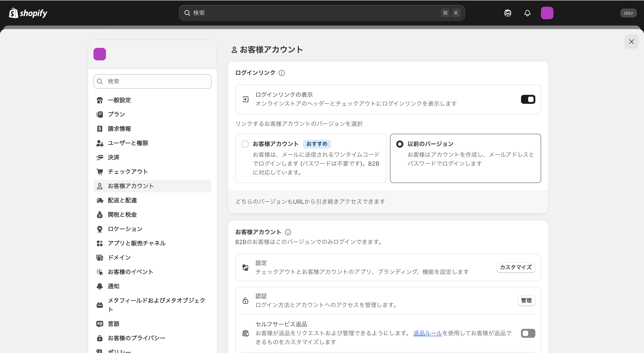This screenshot has width=644, height=353.
Task: Click the おすすめ badge
Action: point(317,144)
